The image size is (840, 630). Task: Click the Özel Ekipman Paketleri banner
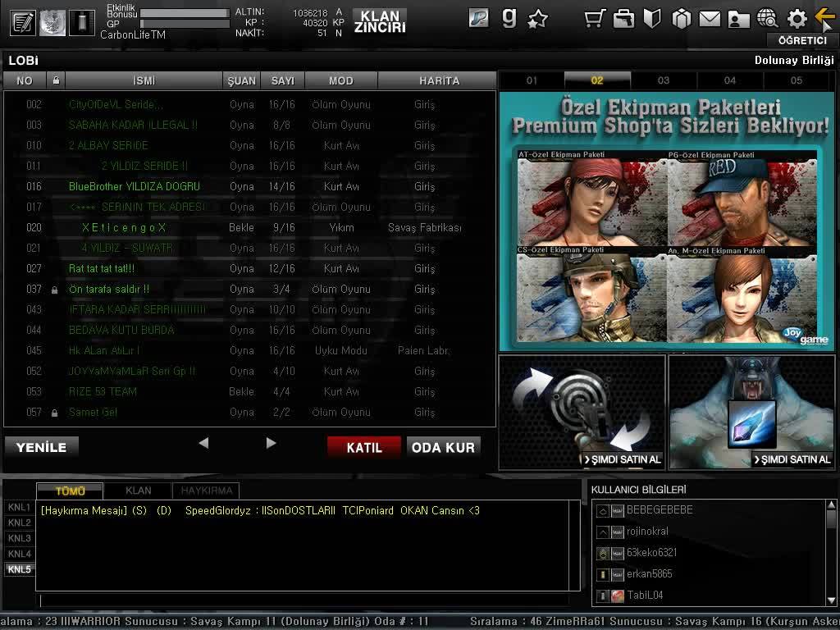(x=667, y=221)
